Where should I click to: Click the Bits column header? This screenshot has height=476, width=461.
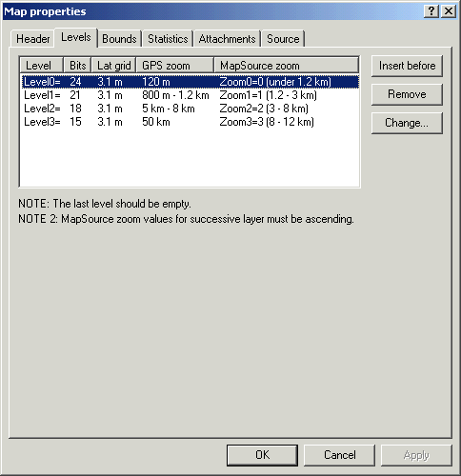[x=78, y=66]
